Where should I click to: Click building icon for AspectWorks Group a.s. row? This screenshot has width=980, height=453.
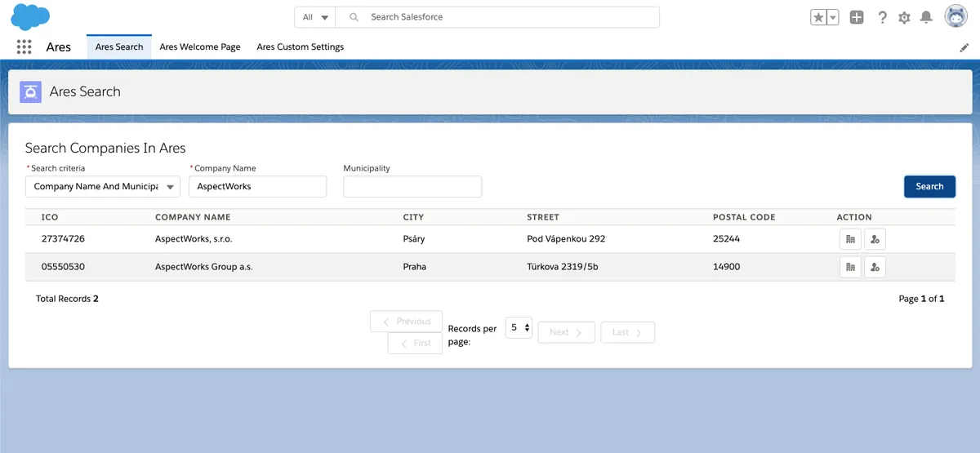click(x=850, y=267)
